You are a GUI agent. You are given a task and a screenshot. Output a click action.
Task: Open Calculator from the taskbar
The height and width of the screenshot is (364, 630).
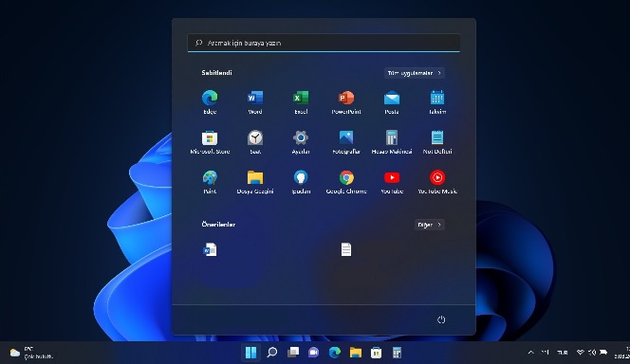click(x=397, y=353)
